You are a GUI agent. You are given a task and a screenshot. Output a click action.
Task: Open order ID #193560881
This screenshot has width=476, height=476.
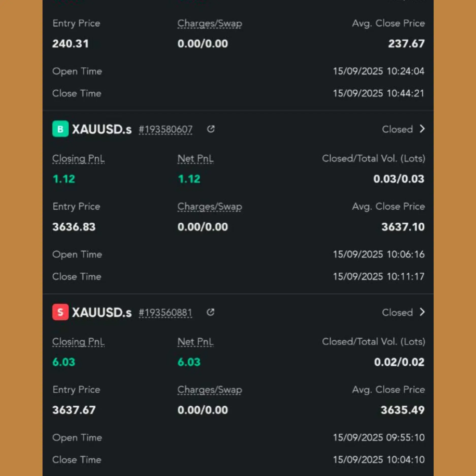pos(166,313)
